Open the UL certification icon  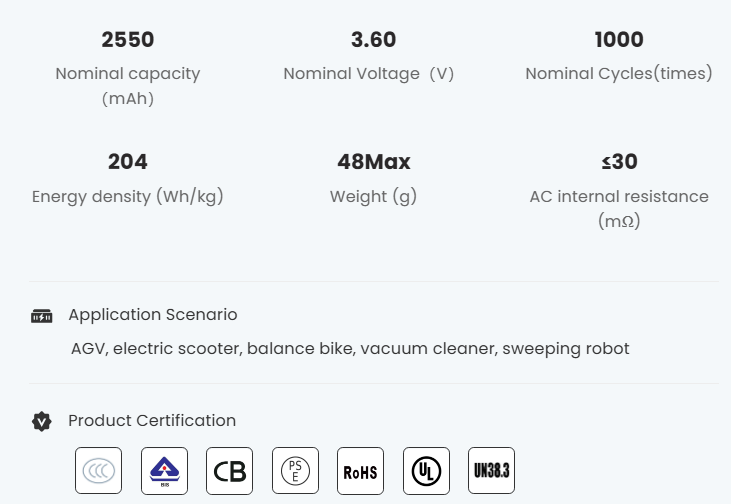click(426, 470)
